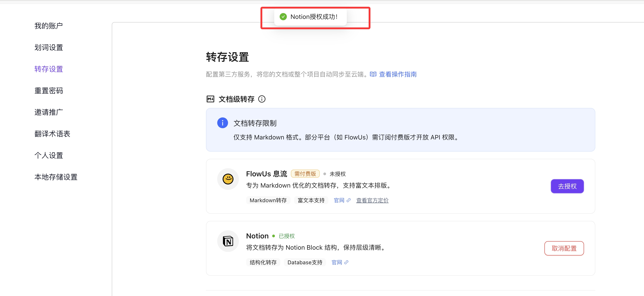Click the blue info icon in 文档转存限制 banner

tap(222, 123)
